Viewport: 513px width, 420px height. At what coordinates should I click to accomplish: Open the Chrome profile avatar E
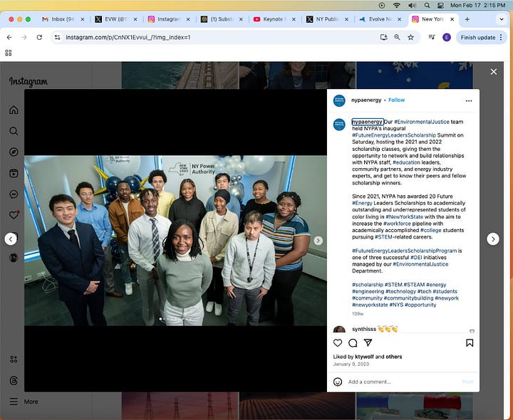(x=447, y=37)
